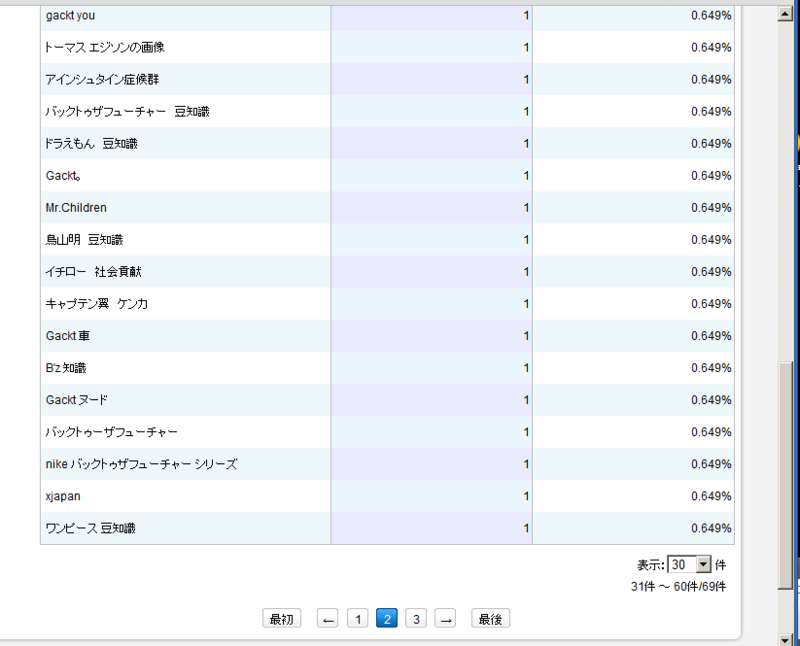
Task: Click the vertical scrollbar thumb
Action: pyautogui.click(x=785, y=476)
